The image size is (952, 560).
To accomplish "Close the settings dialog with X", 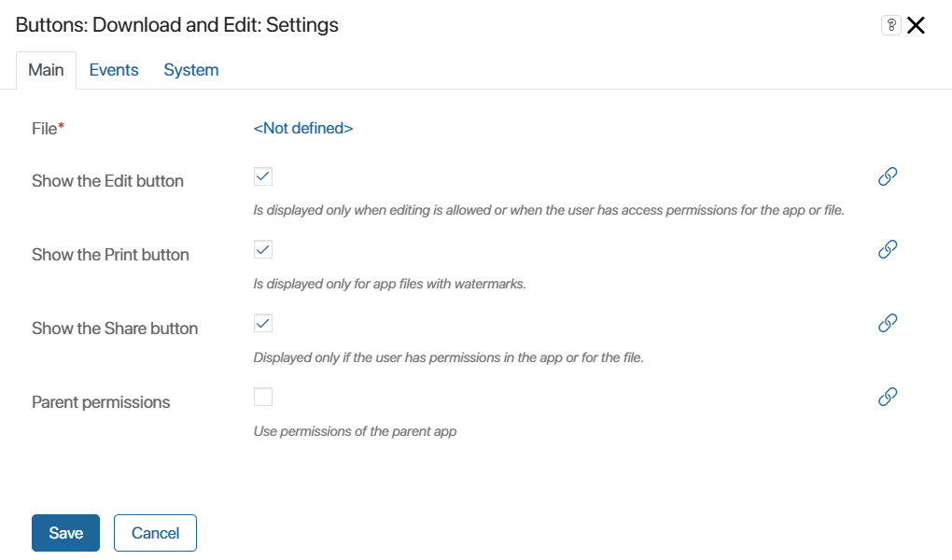I will click(x=917, y=25).
